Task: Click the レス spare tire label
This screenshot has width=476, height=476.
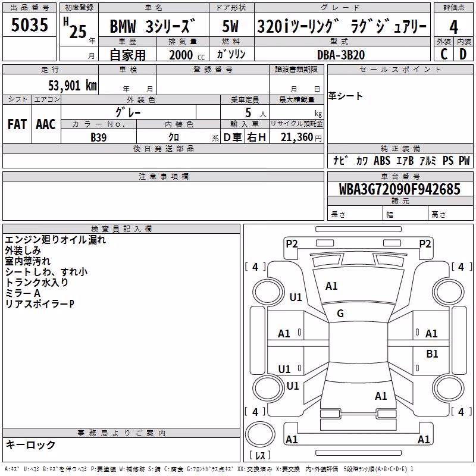Action: click(x=260, y=455)
